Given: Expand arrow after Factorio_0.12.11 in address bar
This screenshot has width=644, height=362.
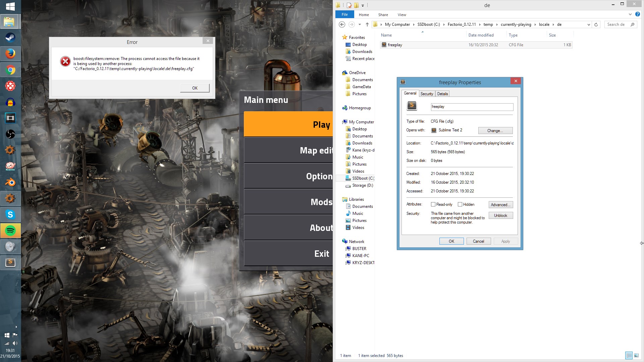Looking at the screenshot, I should pos(480,24).
